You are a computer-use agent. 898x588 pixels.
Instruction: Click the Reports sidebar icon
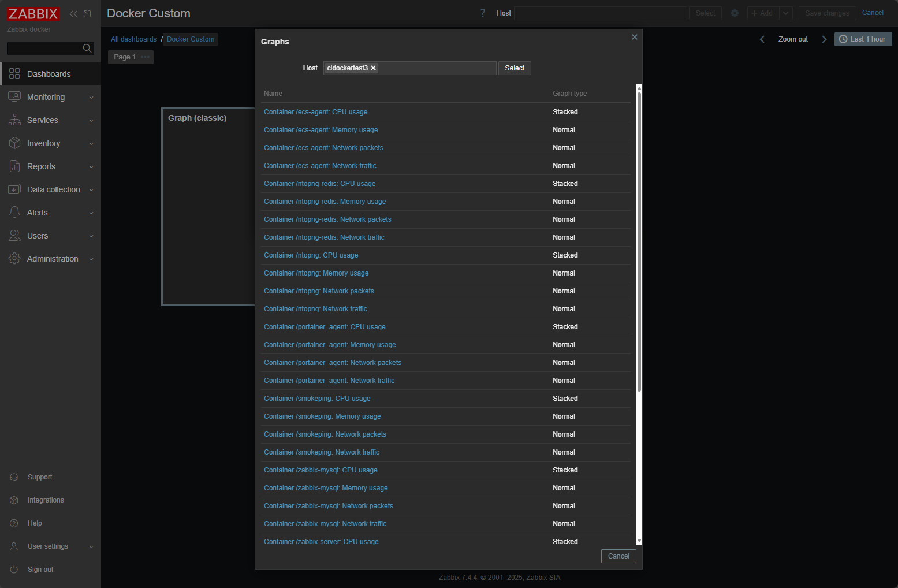point(14,166)
